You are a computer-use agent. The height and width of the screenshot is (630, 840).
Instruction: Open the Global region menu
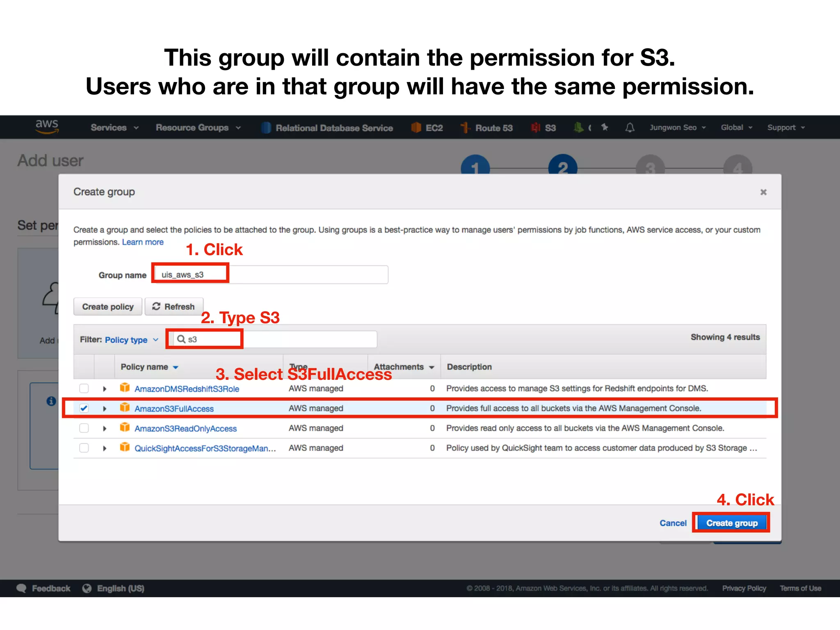(737, 128)
